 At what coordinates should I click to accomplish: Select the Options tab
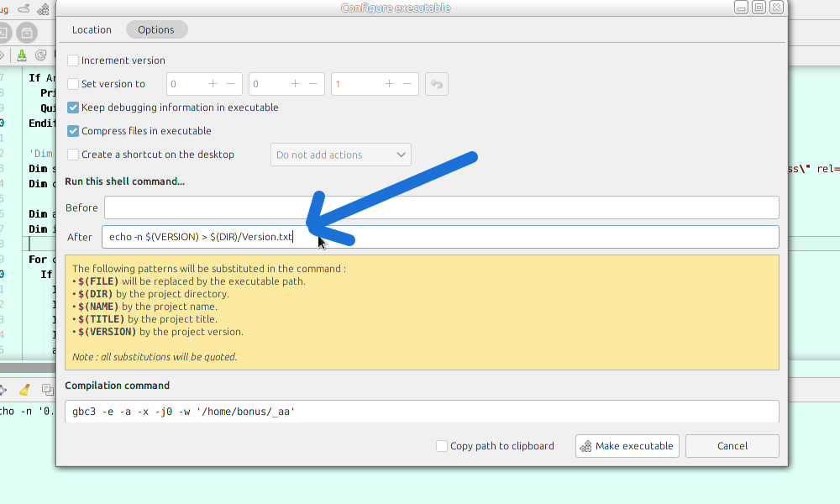click(156, 29)
